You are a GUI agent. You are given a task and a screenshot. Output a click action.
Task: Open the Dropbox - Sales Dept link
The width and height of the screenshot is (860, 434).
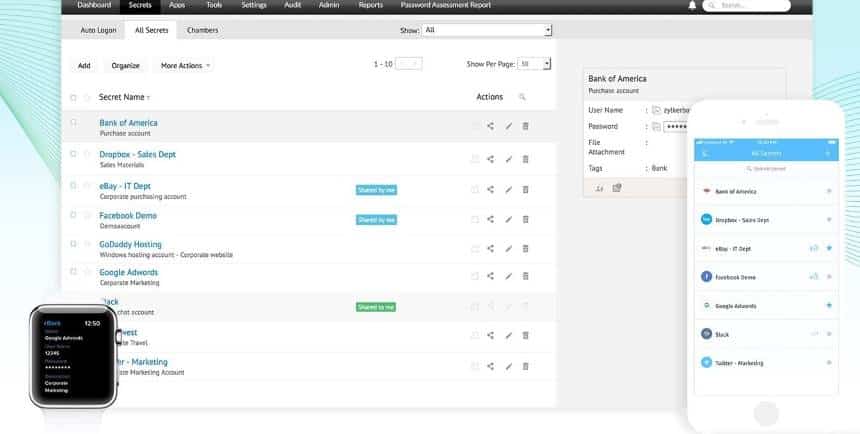(x=138, y=155)
